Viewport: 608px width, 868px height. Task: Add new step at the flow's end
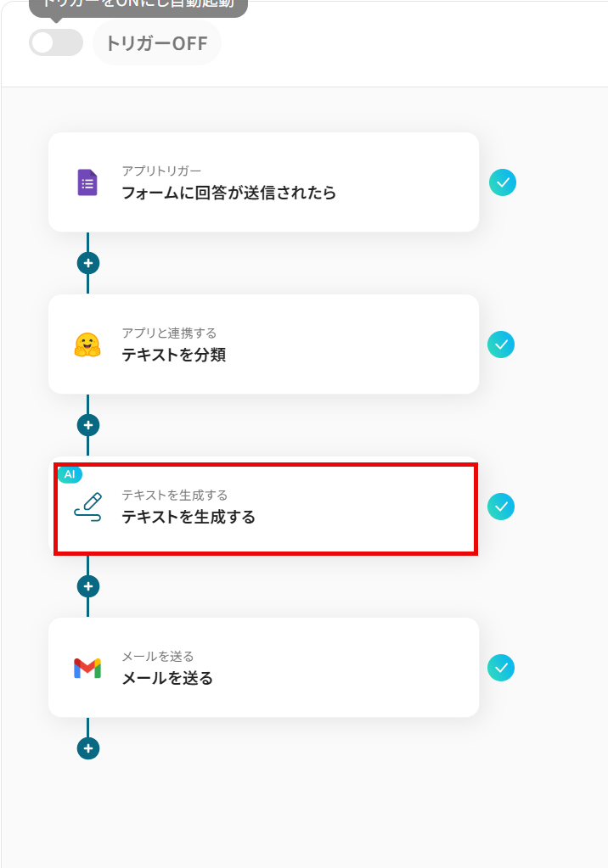point(88,748)
